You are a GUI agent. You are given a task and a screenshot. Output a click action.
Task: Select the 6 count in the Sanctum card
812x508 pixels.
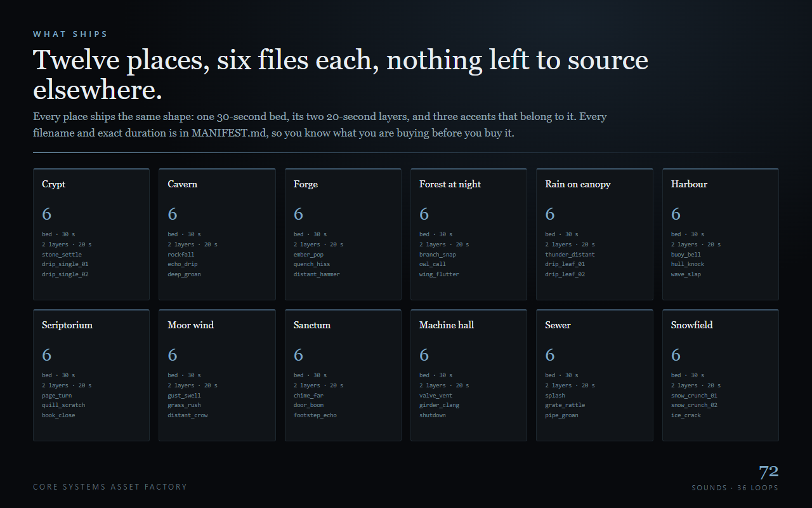[298, 355]
